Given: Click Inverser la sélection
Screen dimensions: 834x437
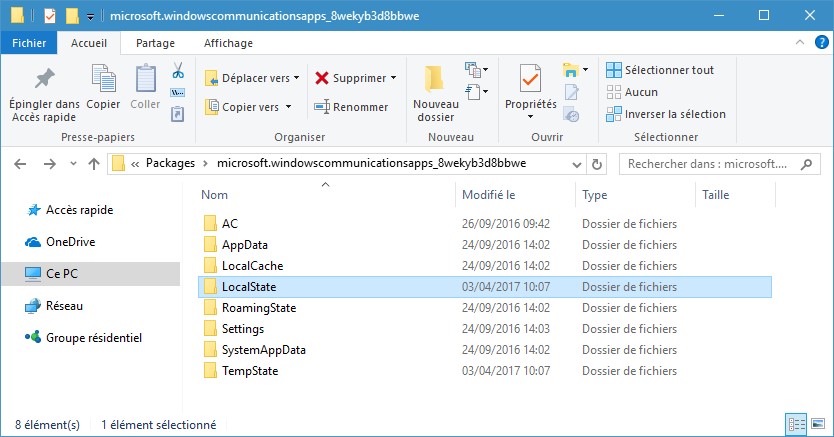Looking at the screenshot, I should pyautogui.click(x=665, y=114).
